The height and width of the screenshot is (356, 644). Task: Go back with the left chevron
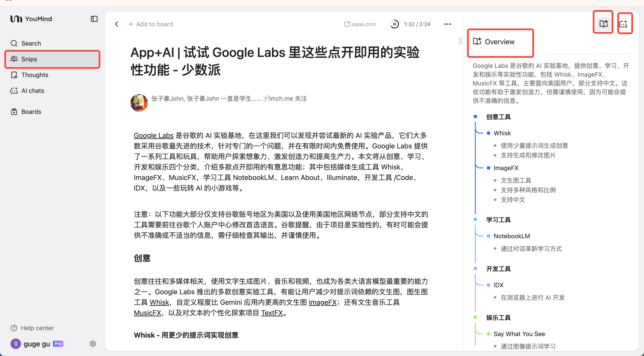(117, 24)
